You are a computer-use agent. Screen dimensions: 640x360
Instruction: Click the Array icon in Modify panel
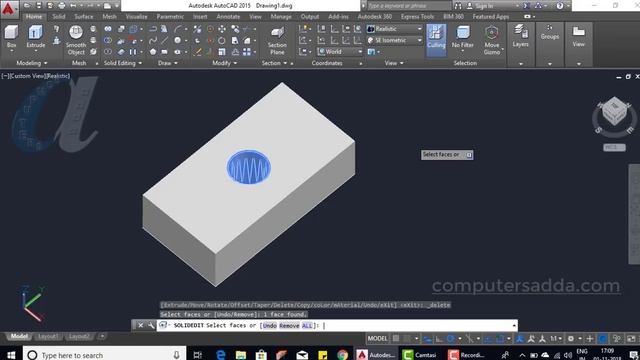[247, 52]
